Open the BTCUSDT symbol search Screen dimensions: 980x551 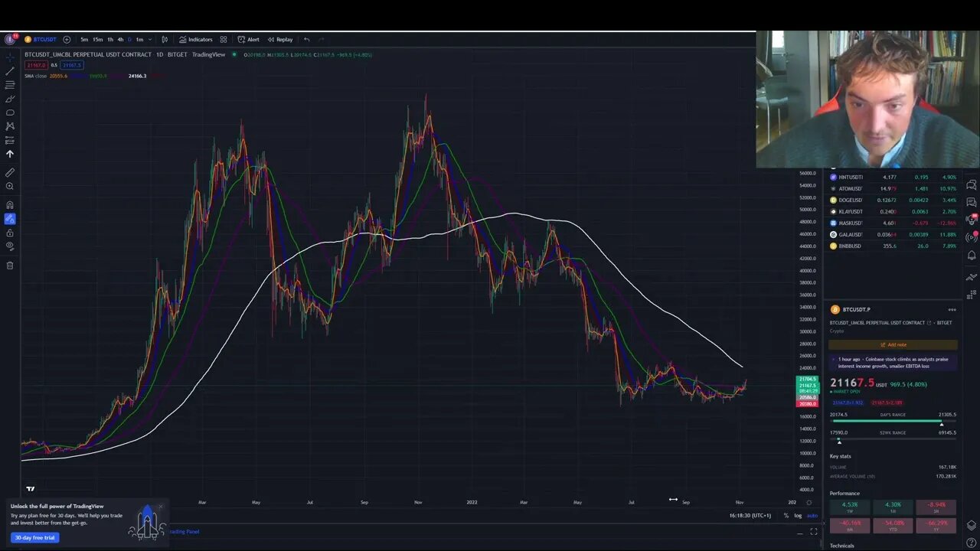click(41, 39)
